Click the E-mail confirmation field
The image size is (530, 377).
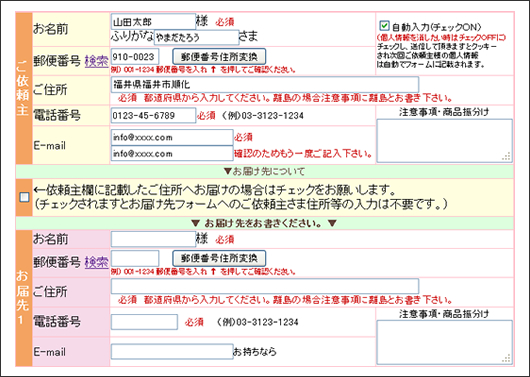(x=172, y=154)
